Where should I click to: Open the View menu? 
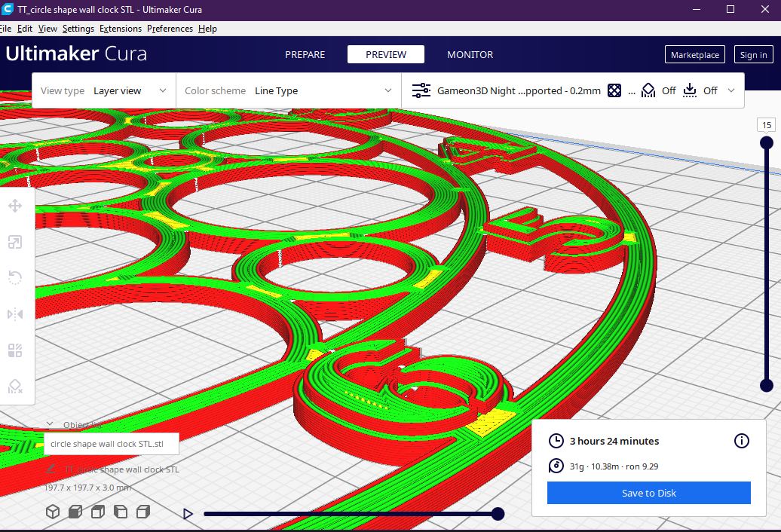click(47, 29)
